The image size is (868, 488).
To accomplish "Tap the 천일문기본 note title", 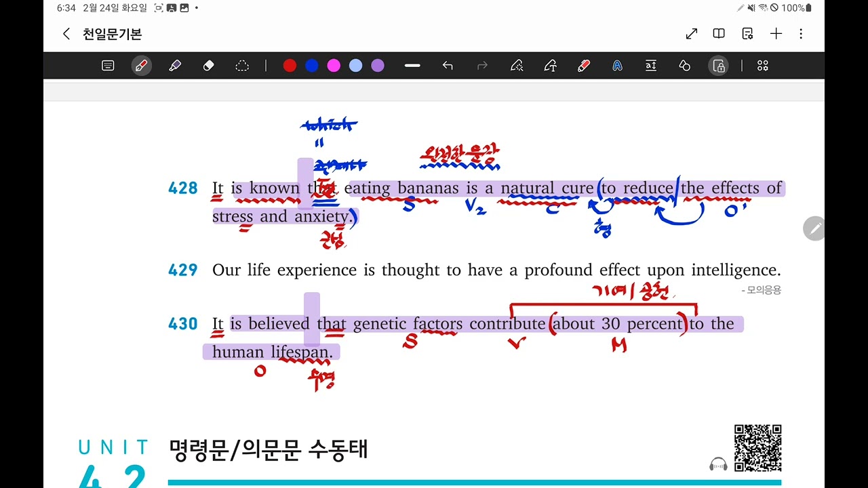I will pyautogui.click(x=113, y=34).
